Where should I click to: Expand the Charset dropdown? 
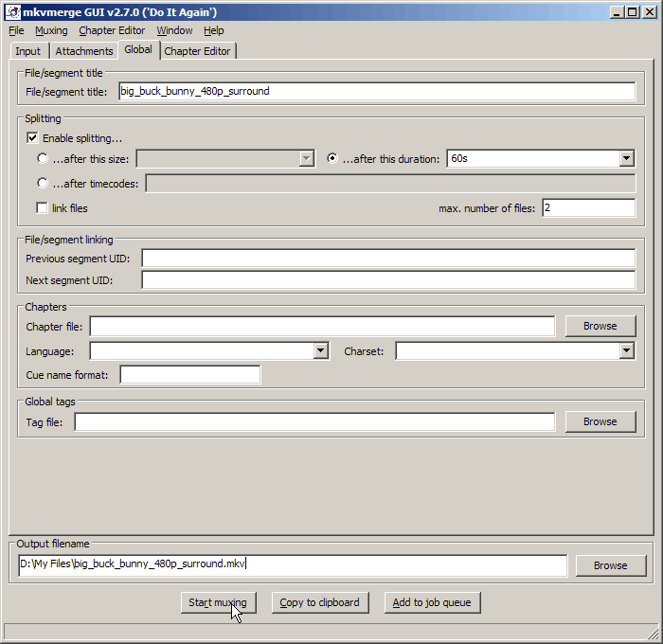click(627, 350)
